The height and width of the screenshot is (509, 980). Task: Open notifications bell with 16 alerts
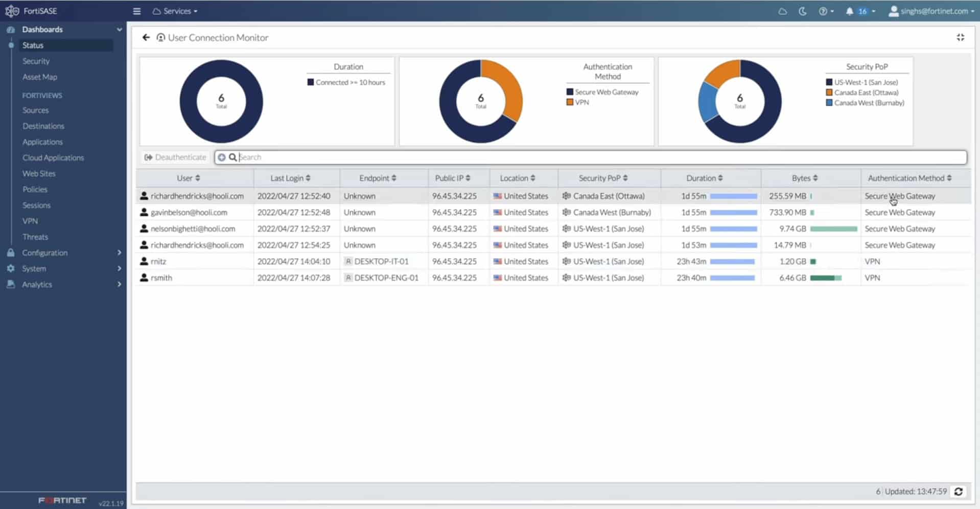click(x=860, y=11)
